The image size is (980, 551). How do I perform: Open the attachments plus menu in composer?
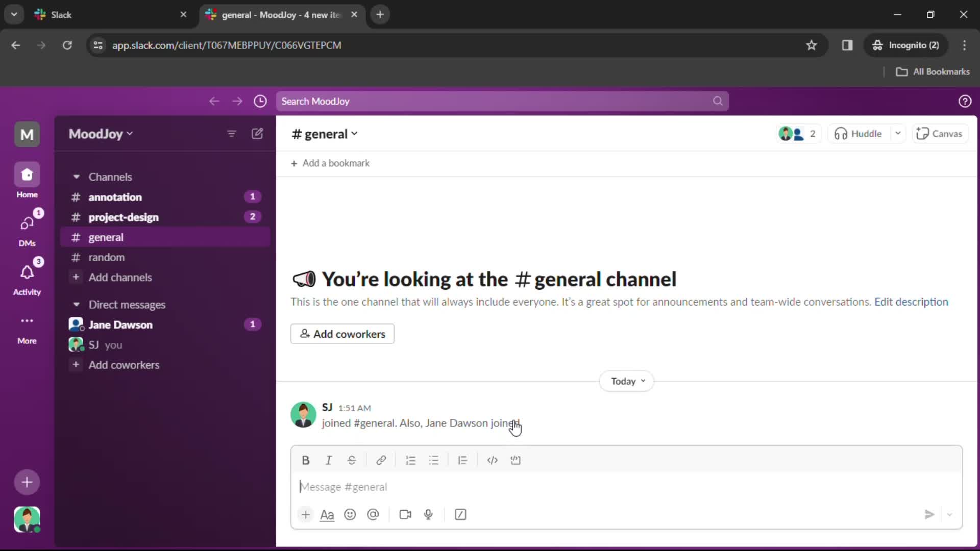305,514
